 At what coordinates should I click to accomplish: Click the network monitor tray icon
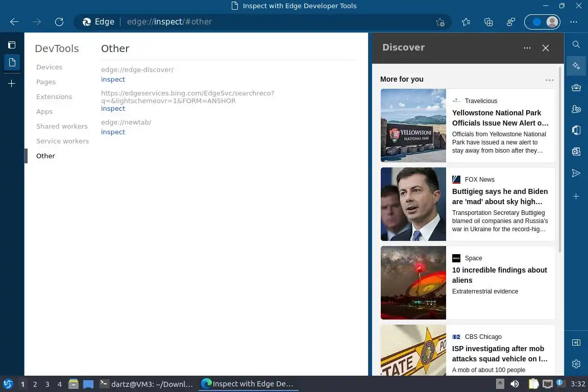[548, 384]
